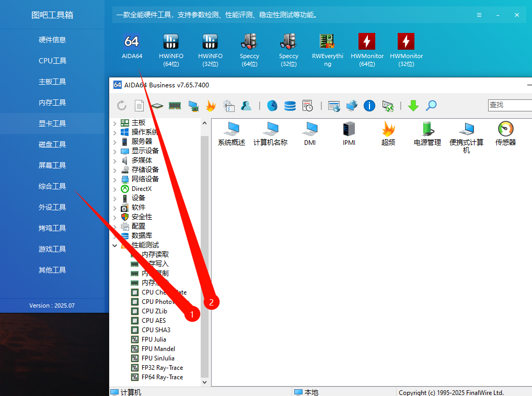Click the blue database stack toolbar icon
The width and height of the screenshot is (532, 396).
290,106
